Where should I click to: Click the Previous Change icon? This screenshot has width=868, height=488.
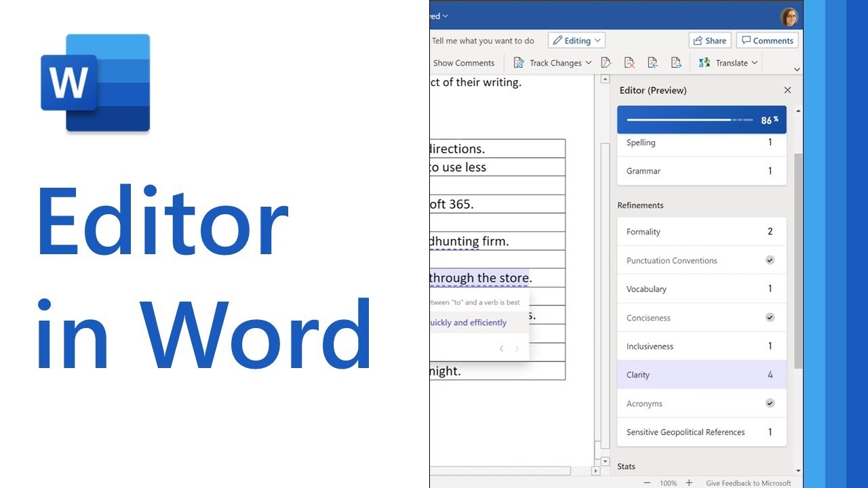click(652, 62)
